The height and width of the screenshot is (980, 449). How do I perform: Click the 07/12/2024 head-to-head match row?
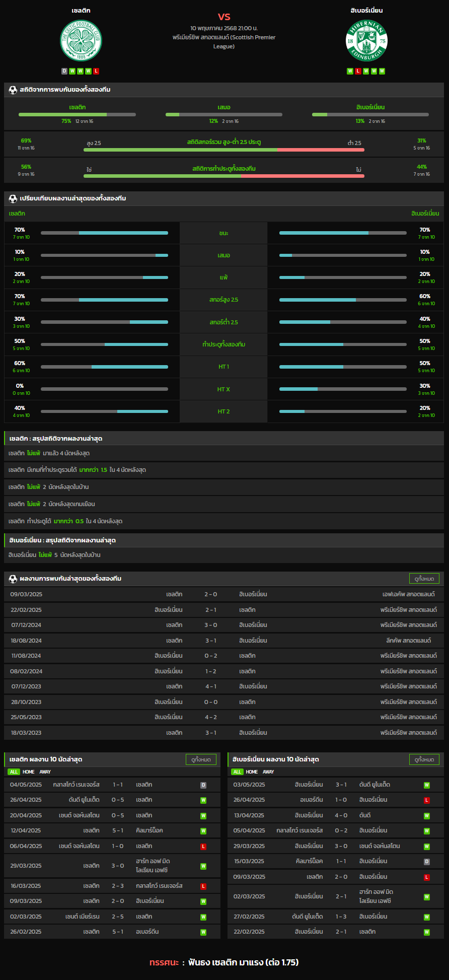click(224, 625)
